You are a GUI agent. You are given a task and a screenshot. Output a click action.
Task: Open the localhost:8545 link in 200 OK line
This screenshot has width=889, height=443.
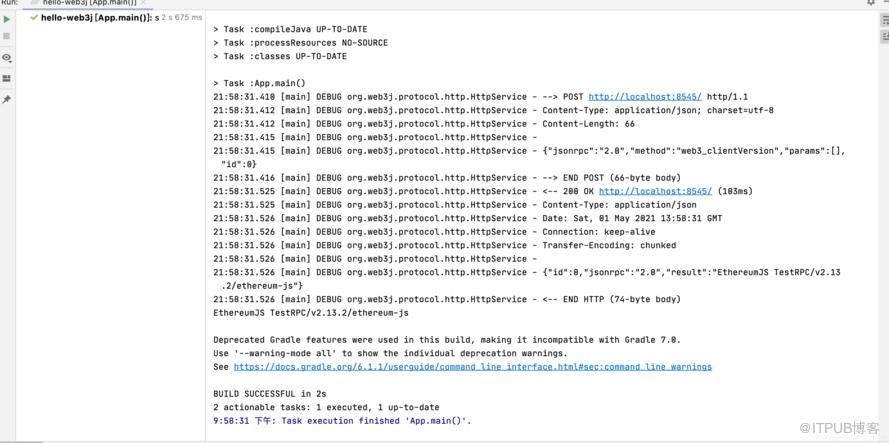pos(655,191)
